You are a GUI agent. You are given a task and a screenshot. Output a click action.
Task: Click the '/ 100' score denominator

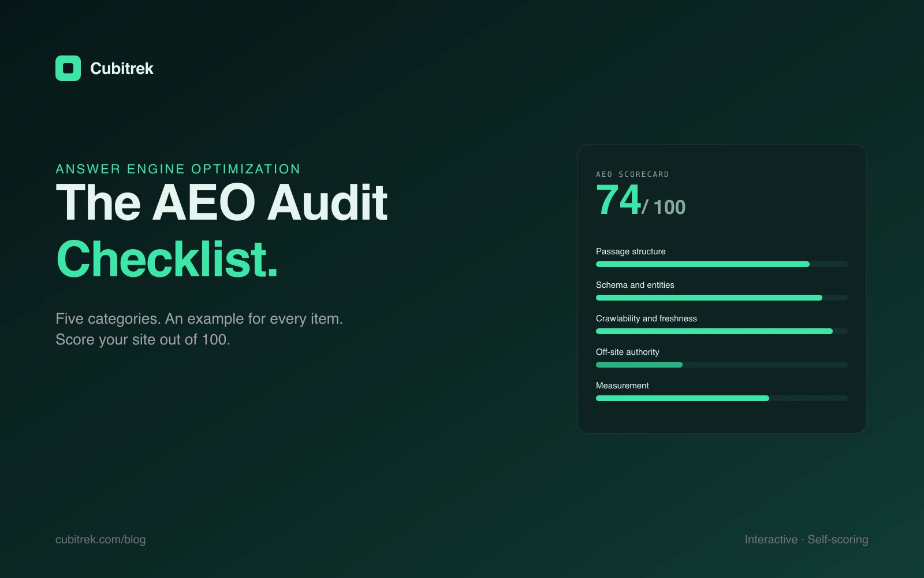click(x=664, y=207)
